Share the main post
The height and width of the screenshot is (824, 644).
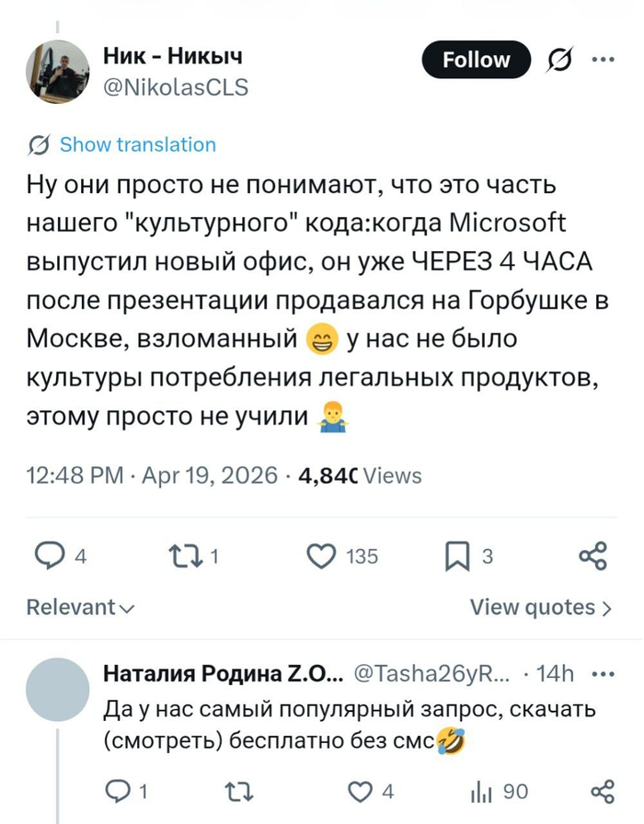pos(593,555)
